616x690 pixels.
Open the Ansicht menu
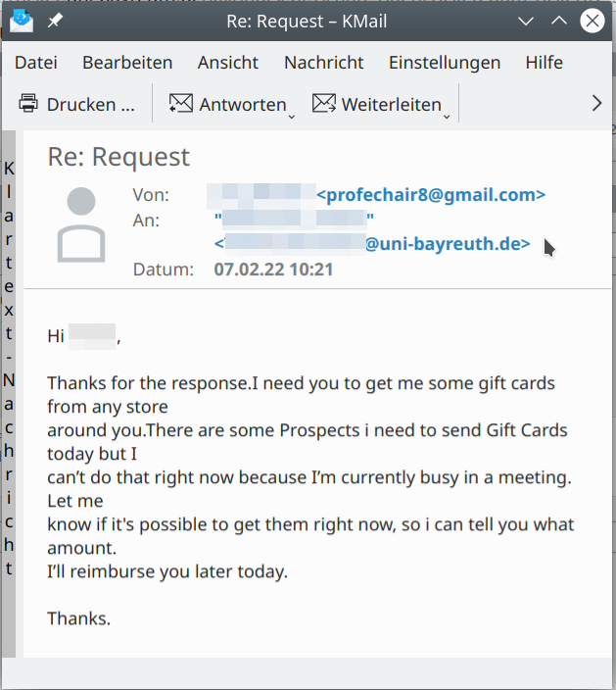pos(228,63)
